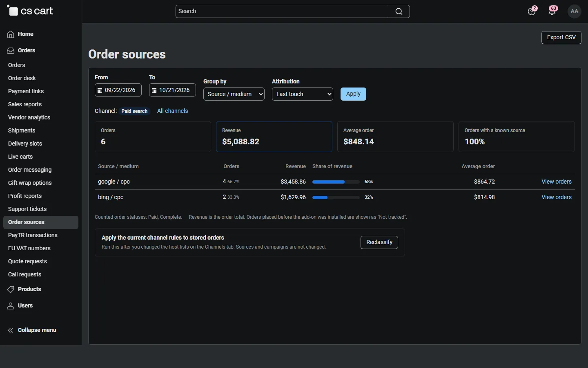Click the Export CSV button

(x=561, y=38)
